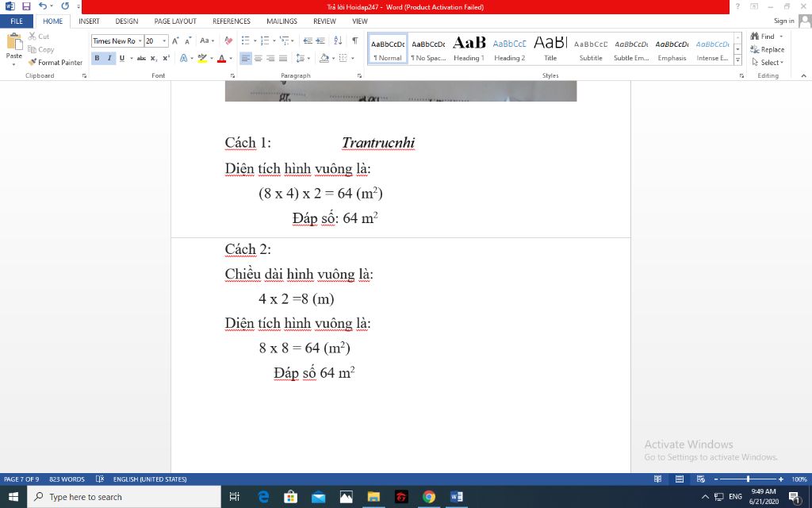
Task: Switch to the REFERENCES tab
Action: (231, 21)
